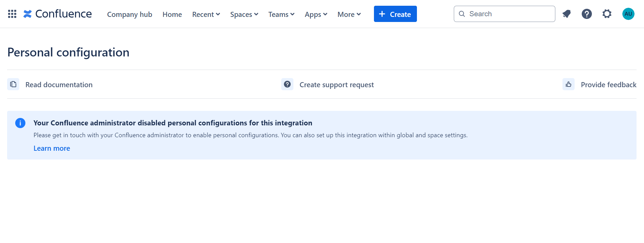Open the settings gear icon

pyautogui.click(x=607, y=14)
